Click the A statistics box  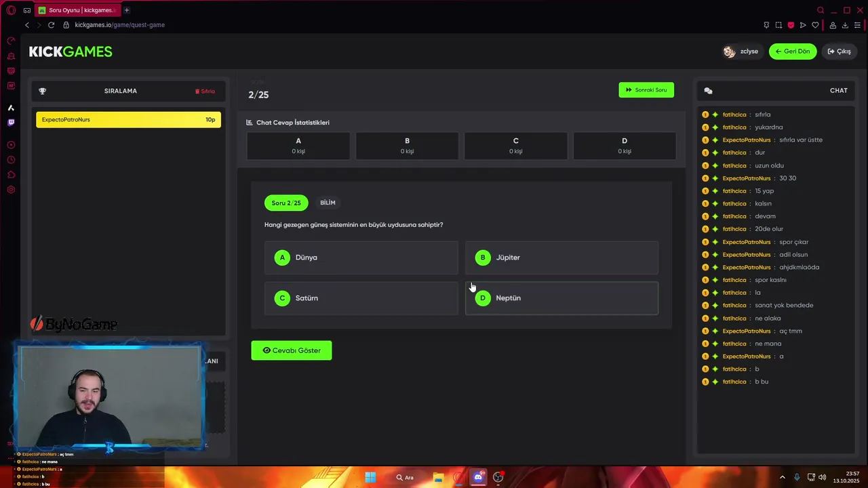(298, 146)
